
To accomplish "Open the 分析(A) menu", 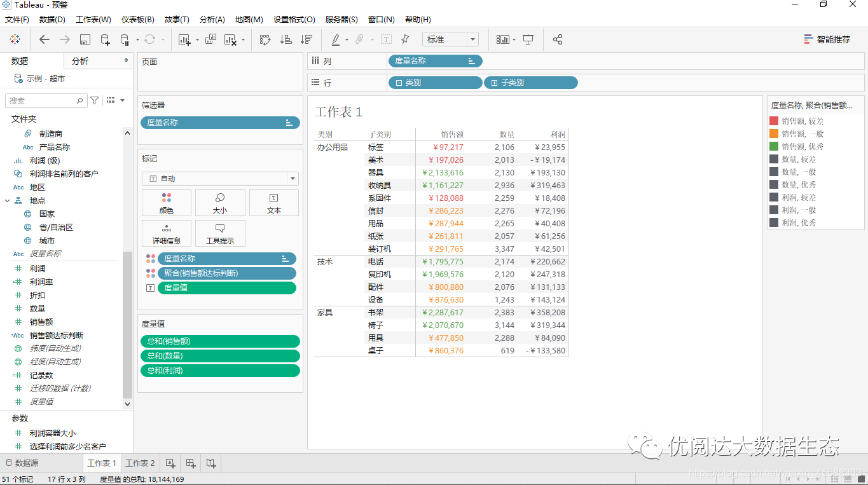I will point(212,20).
